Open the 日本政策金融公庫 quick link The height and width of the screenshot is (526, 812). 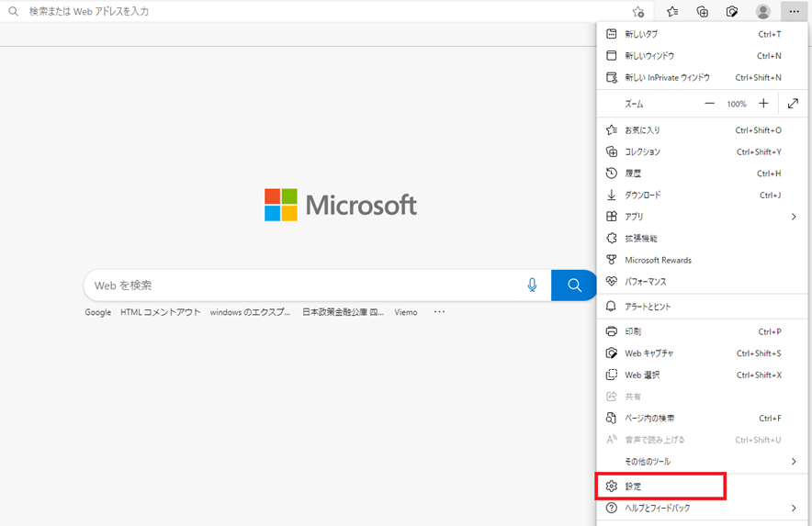[x=343, y=312]
